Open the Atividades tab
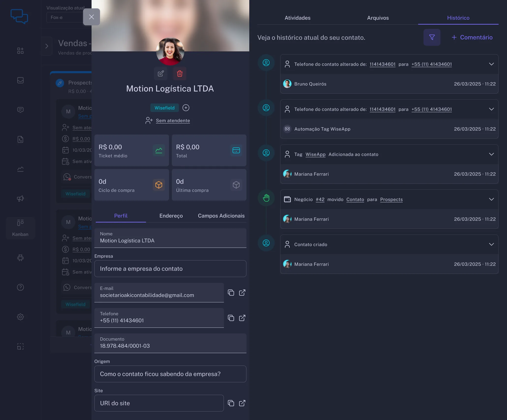The width and height of the screenshot is (507, 420). (298, 18)
